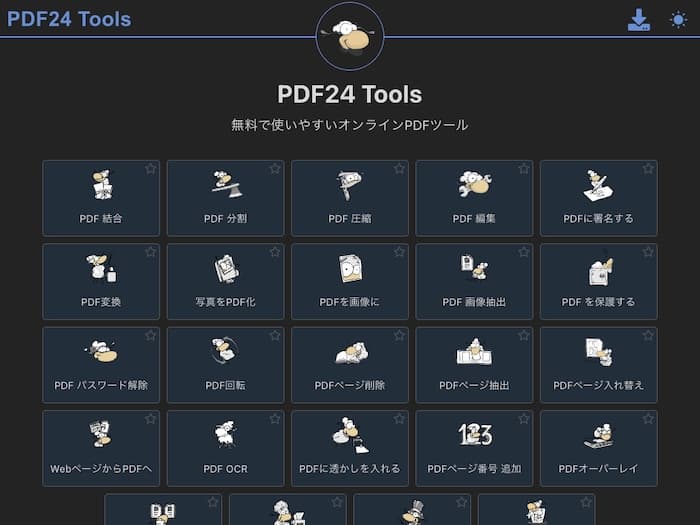Open the PDF 編集 edit tool

[474, 198]
